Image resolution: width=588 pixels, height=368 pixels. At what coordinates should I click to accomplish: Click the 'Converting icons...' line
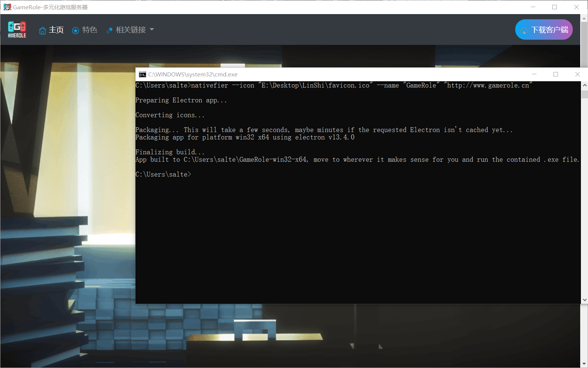(x=170, y=115)
